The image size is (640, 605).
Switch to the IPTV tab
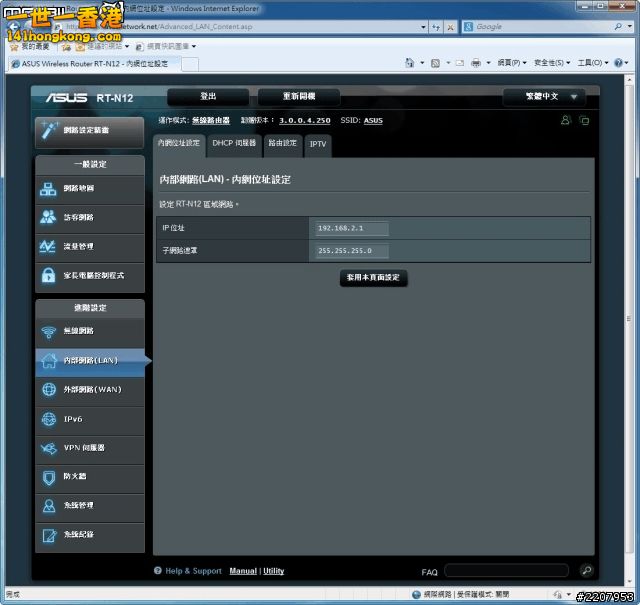coord(317,144)
